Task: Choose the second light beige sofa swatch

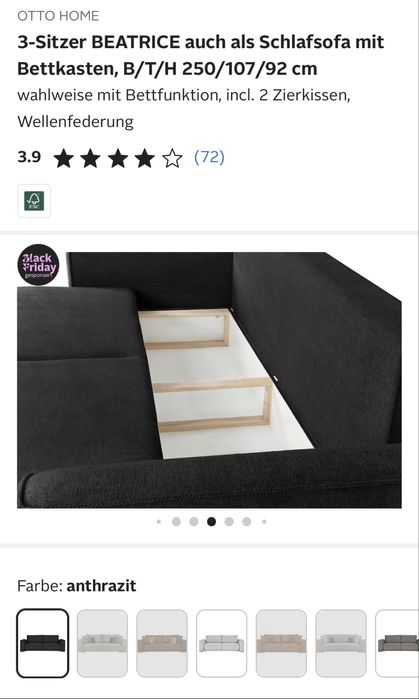Action: click(x=103, y=643)
